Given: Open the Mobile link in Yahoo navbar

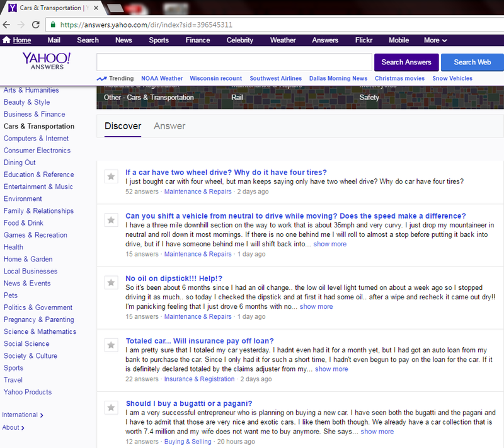Looking at the screenshot, I should point(399,40).
